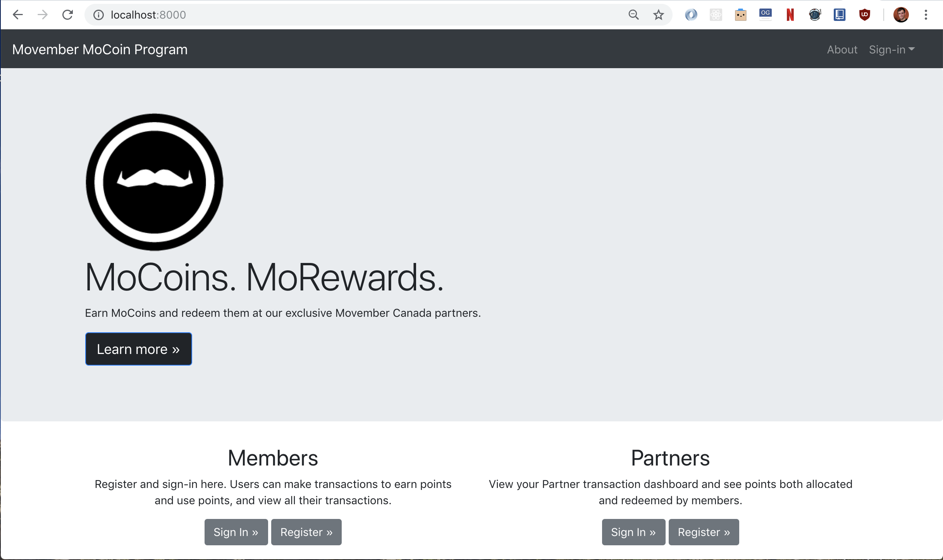Image resolution: width=943 pixels, height=560 pixels.
Task: Open the Chrome profile avatar menu
Action: [901, 15]
